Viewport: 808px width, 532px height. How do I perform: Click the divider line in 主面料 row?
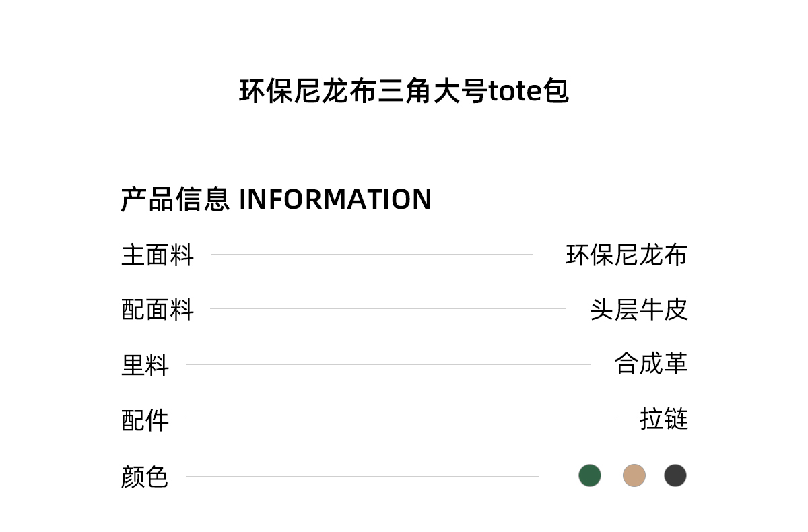point(371,255)
